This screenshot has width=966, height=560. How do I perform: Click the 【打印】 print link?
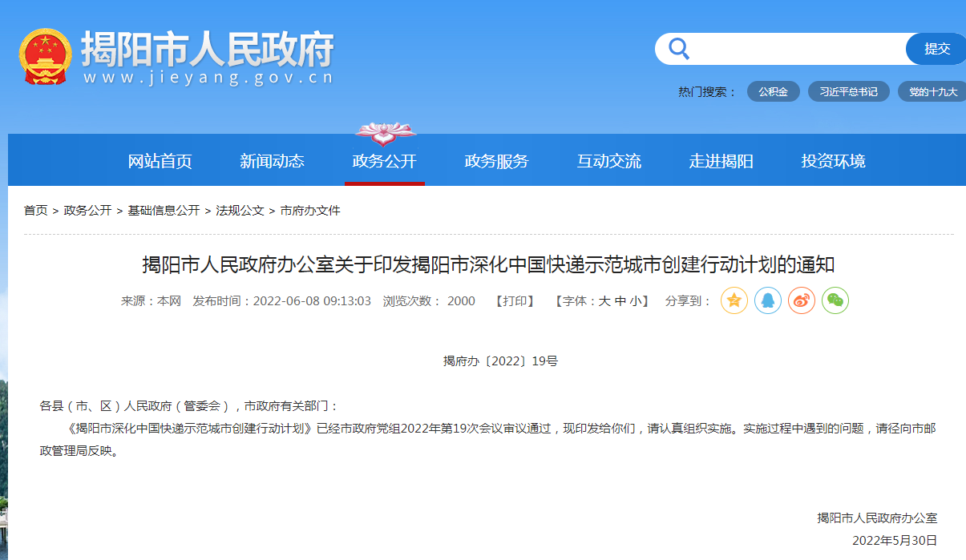515,301
